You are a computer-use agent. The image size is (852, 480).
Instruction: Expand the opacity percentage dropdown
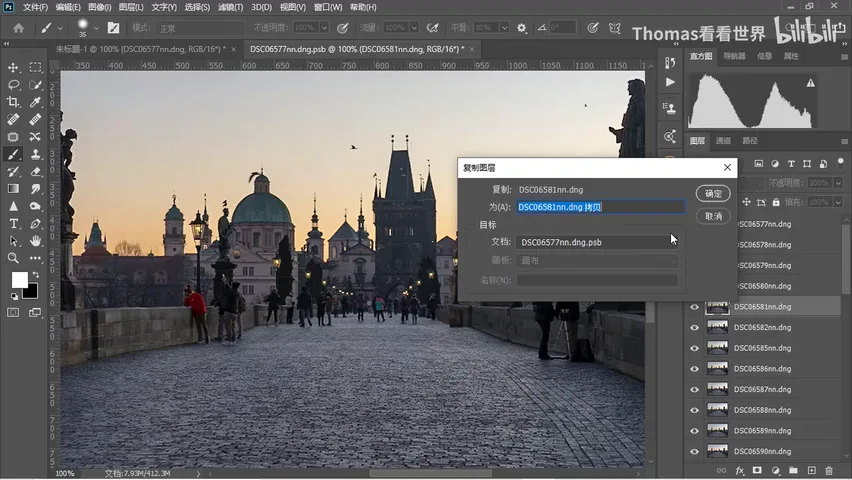pyautogui.click(x=324, y=28)
